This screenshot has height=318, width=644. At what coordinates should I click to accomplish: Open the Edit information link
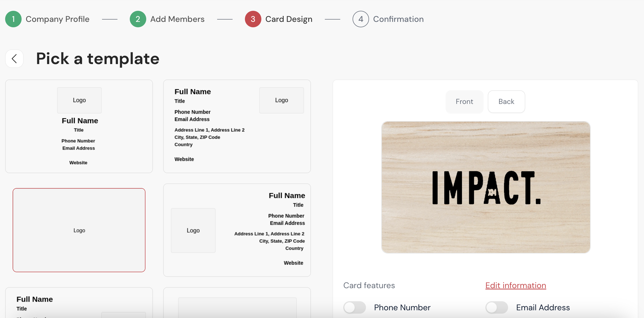[516, 285]
